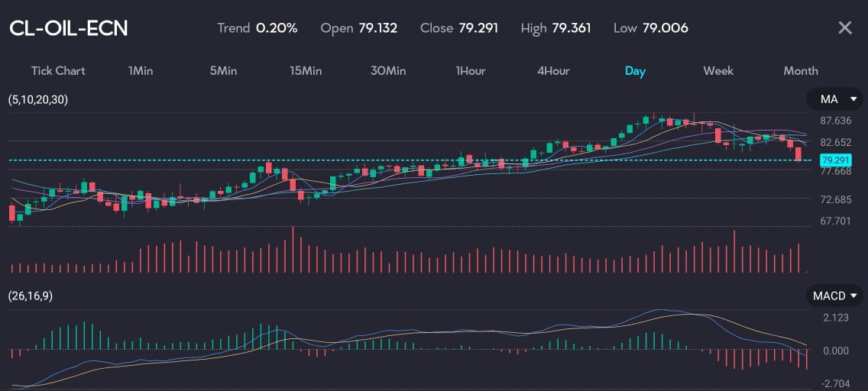This screenshot has width=868, height=391.
Task: Click the active Day timeframe tab
Action: coord(635,70)
